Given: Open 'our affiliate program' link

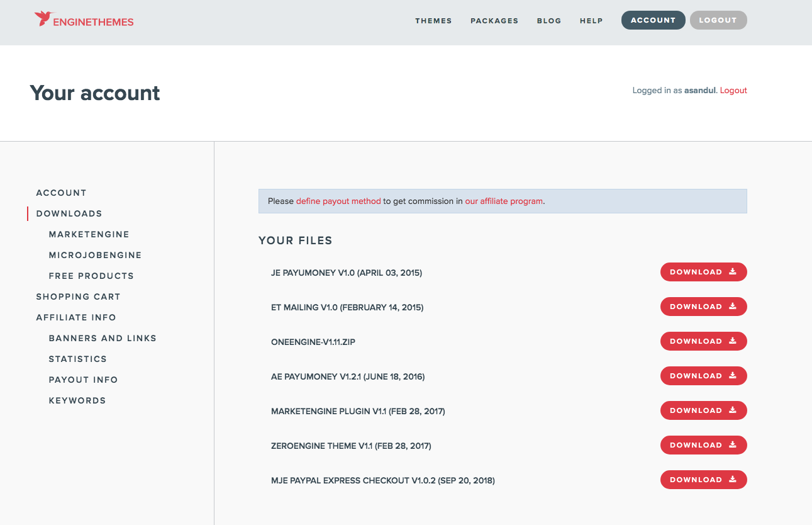Looking at the screenshot, I should [x=504, y=201].
